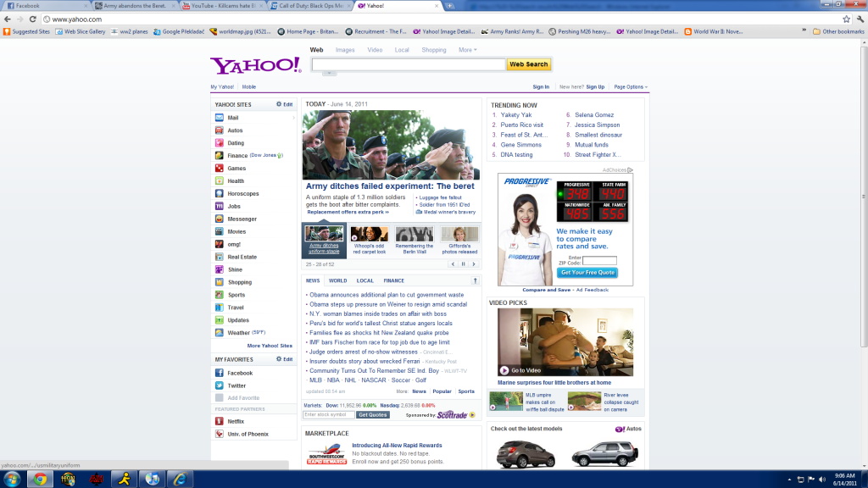Viewport: 868px width, 488px height.
Task: Click the Shopping sidebar icon
Action: coord(220,282)
